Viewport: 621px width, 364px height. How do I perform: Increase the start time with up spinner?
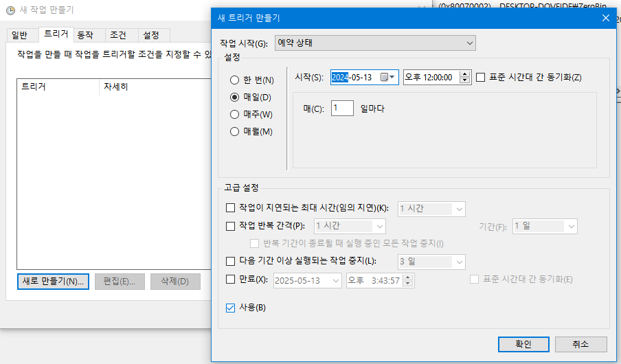pos(465,74)
